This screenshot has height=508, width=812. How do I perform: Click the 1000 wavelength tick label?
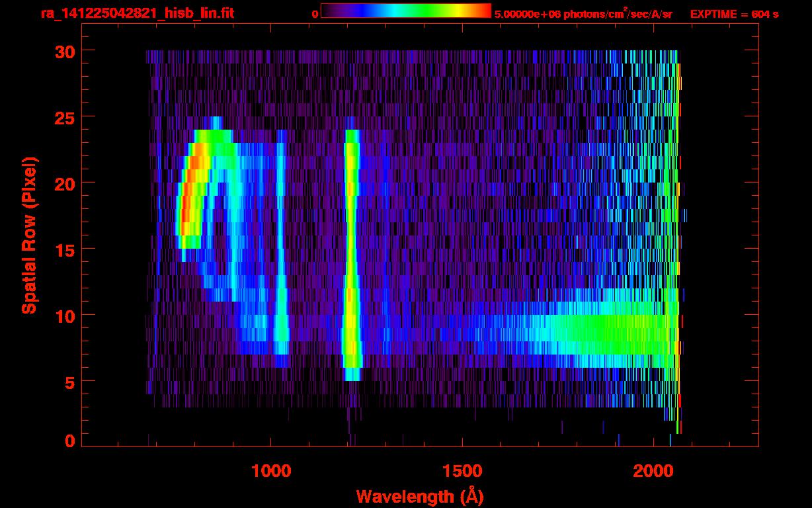pos(271,471)
